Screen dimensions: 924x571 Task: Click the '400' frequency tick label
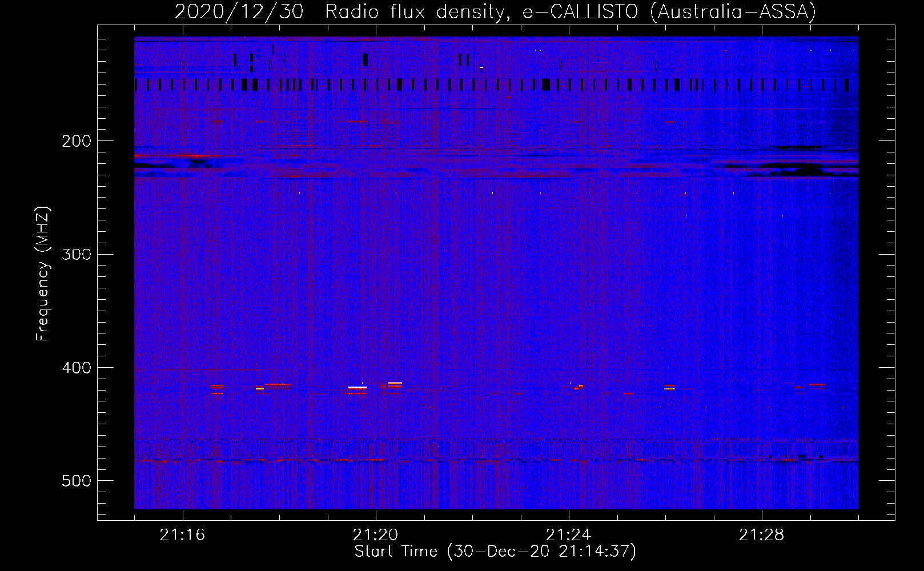point(77,368)
